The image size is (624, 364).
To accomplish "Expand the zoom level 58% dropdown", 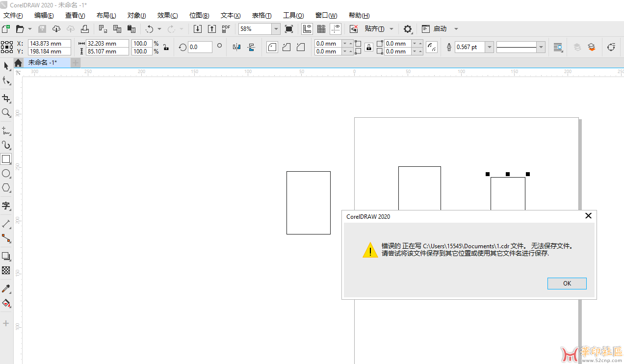I will [276, 29].
